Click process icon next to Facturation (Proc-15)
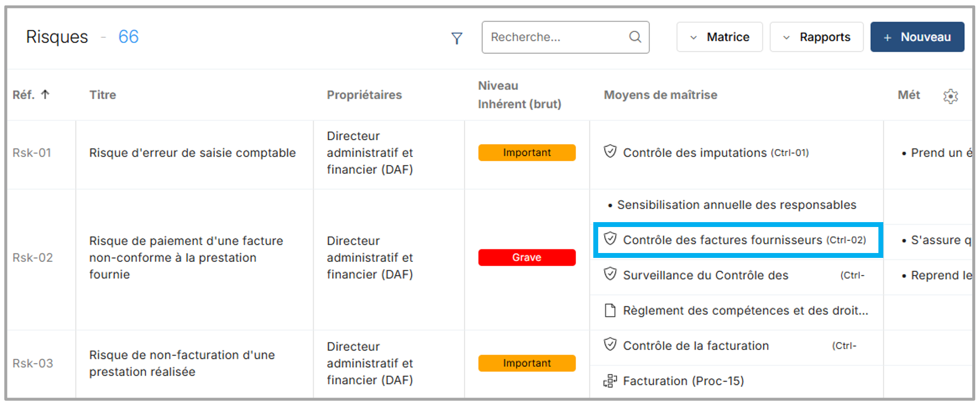980x405 pixels. tap(610, 381)
